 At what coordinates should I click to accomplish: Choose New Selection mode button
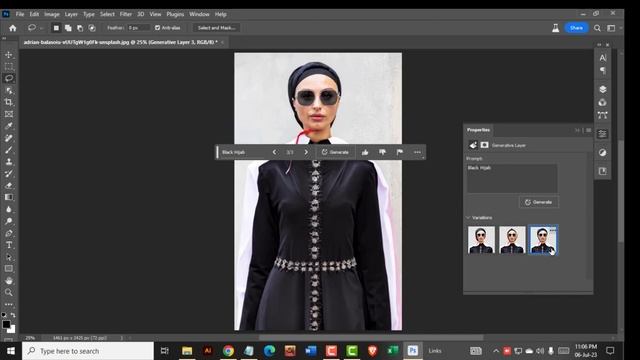(56, 28)
